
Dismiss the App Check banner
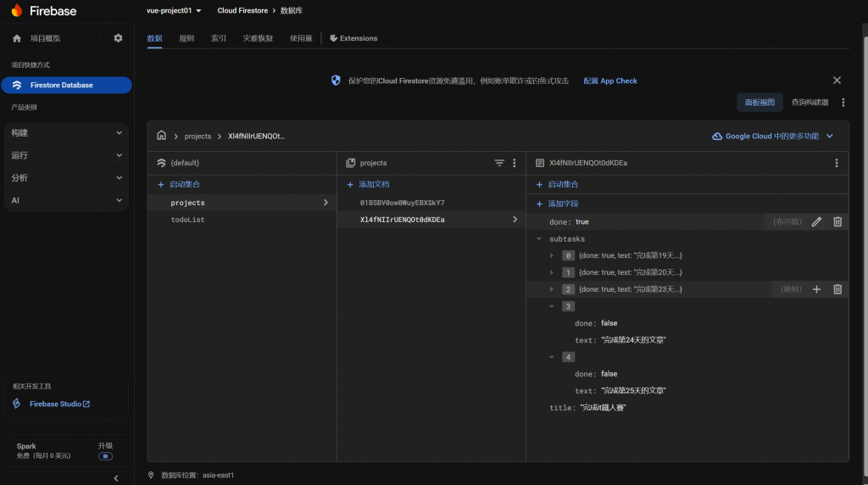[837, 81]
